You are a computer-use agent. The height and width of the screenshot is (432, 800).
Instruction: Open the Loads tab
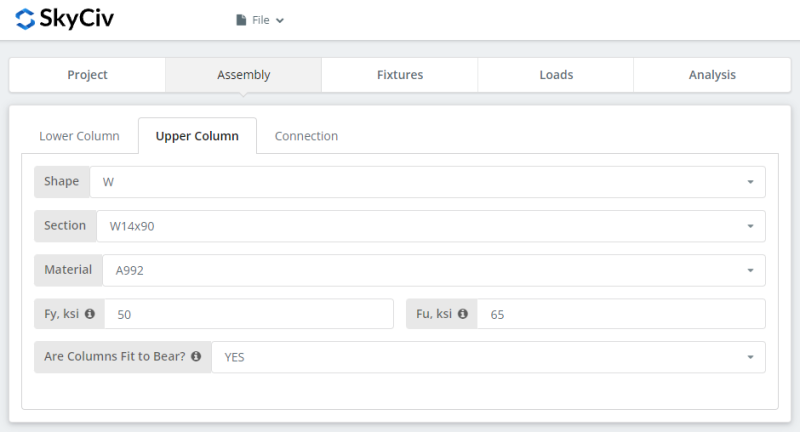(556, 75)
